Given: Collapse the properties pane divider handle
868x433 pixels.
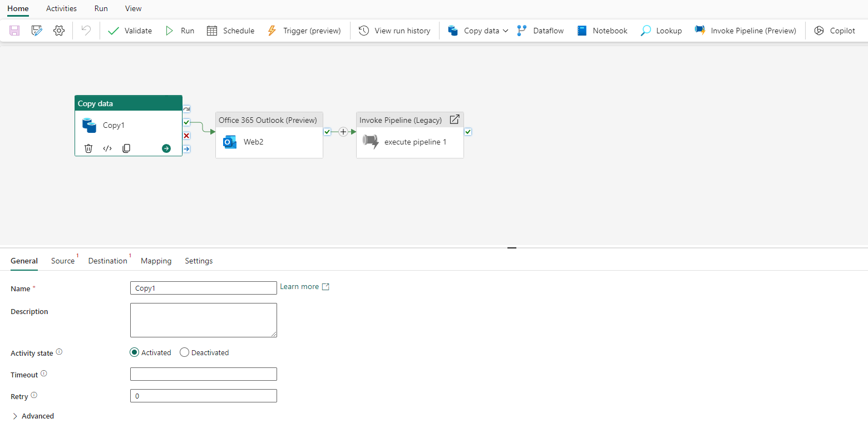Looking at the screenshot, I should click(x=512, y=248).
